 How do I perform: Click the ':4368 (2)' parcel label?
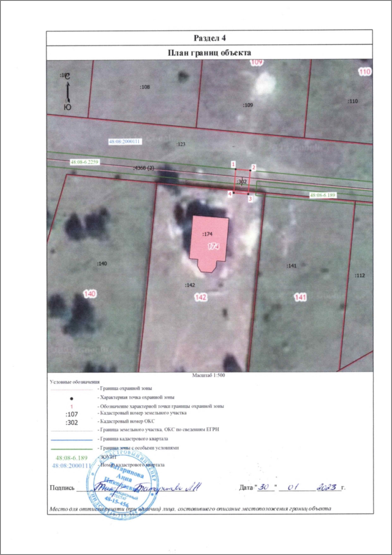click(143, 167)
